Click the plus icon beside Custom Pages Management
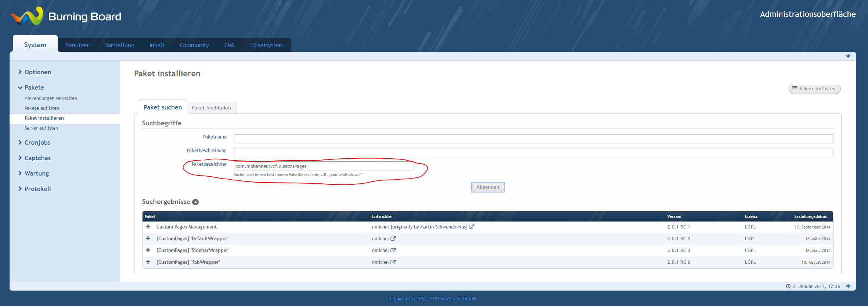Image resolution: width=868 pixels, height=306 pixels. (x=148, y=227)
